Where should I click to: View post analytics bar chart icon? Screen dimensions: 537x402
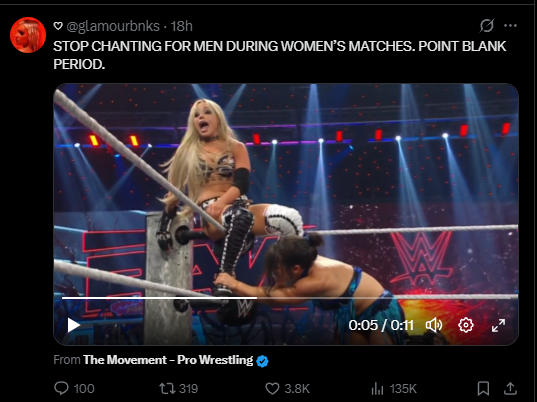pos(377,389)
